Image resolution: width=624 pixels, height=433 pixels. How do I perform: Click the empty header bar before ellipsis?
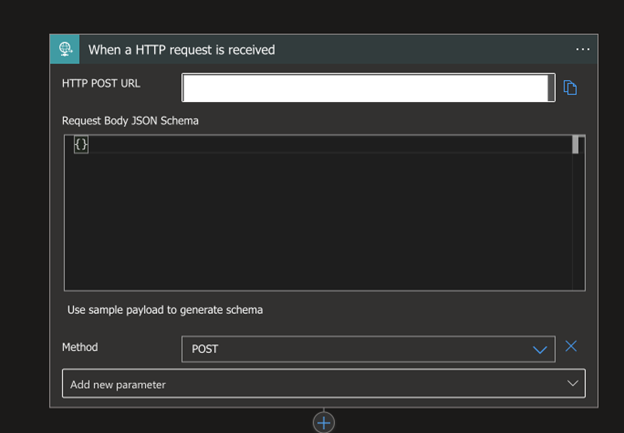tap(430, 49)
